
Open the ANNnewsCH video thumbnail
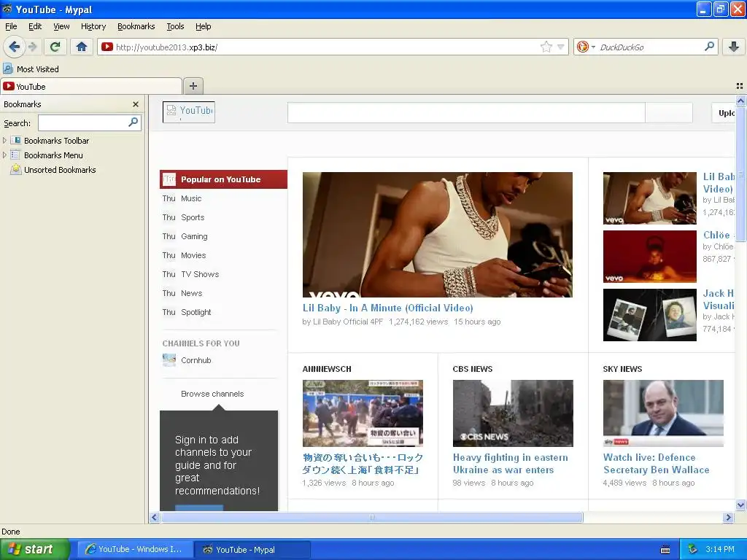[x=363, y=413]
